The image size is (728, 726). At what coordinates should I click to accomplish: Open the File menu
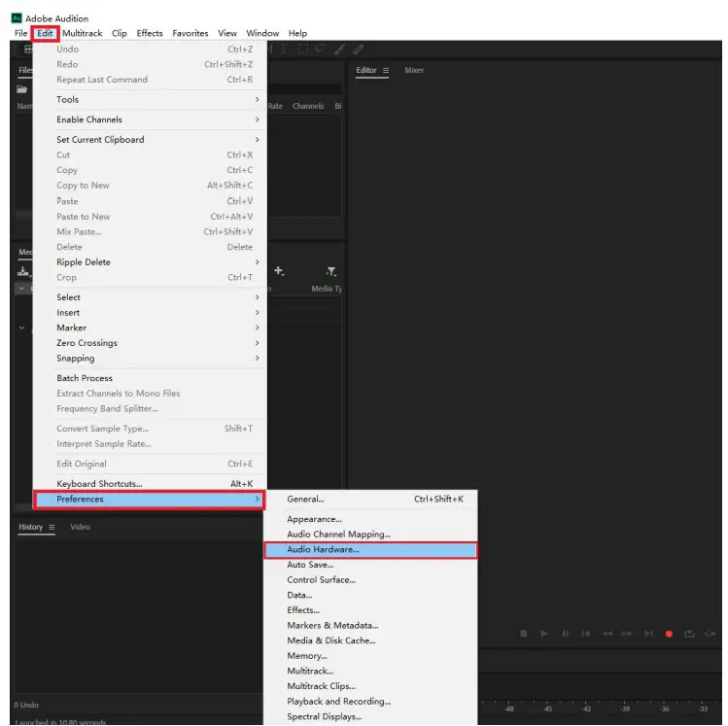click(20, 33)
